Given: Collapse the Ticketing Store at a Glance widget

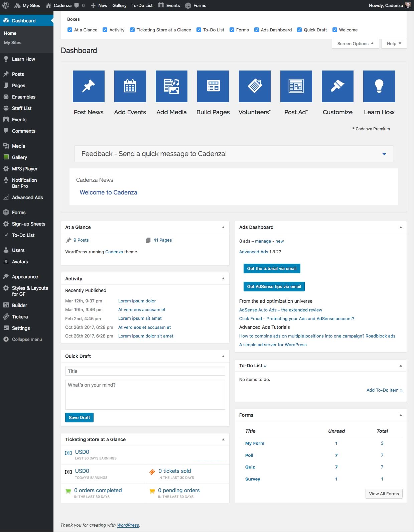Looking at the screenshot, I should (223, 439).
